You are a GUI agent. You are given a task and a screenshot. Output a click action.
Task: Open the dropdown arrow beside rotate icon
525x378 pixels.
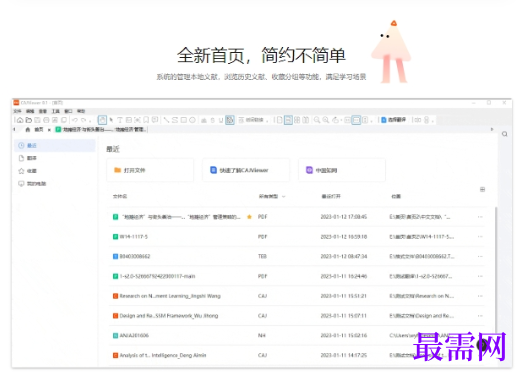pos(341,120)
